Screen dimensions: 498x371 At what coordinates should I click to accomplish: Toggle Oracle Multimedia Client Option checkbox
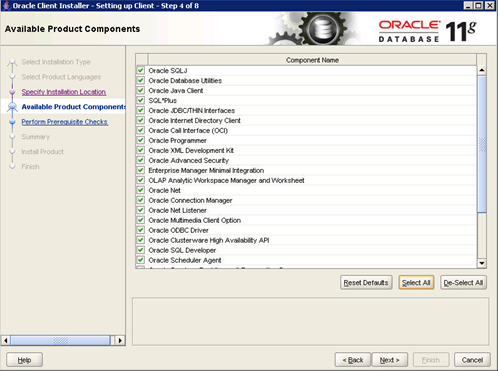(141, 220)
